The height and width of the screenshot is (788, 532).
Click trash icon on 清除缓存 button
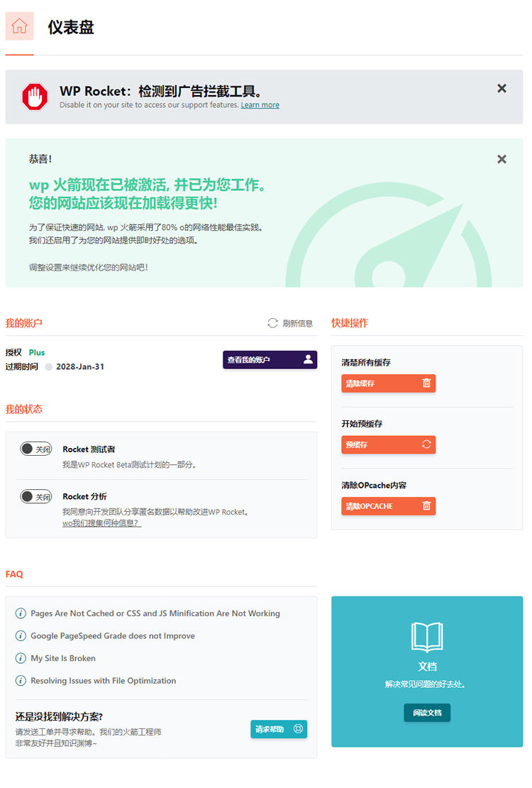point(426,383)
